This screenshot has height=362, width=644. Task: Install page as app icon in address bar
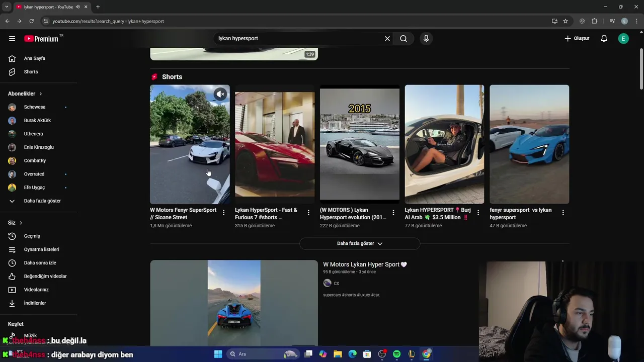click(554, 21)
